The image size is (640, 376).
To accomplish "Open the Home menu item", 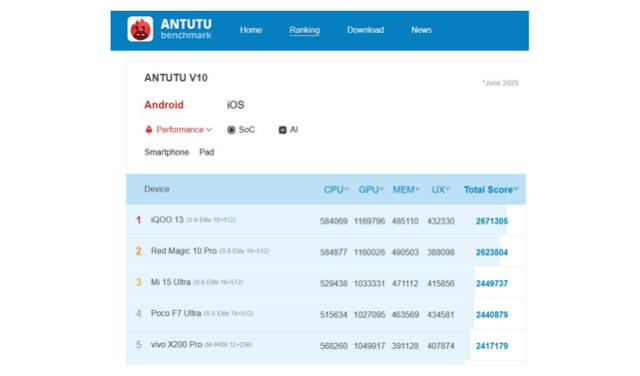I will [x=251, y=30].
